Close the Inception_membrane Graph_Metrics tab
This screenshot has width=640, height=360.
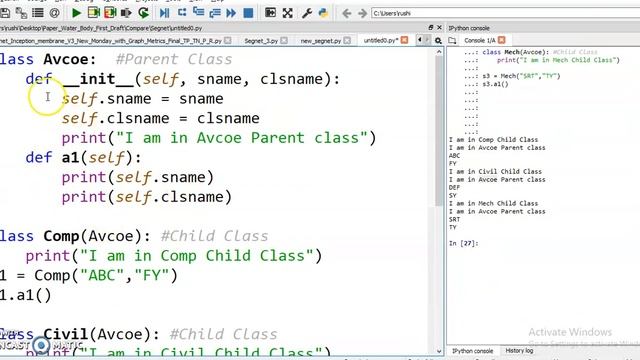tap(228, 40)
